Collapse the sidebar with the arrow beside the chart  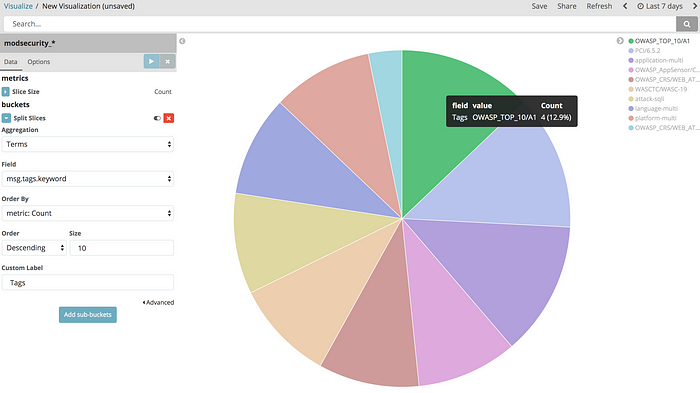[182, 41]
